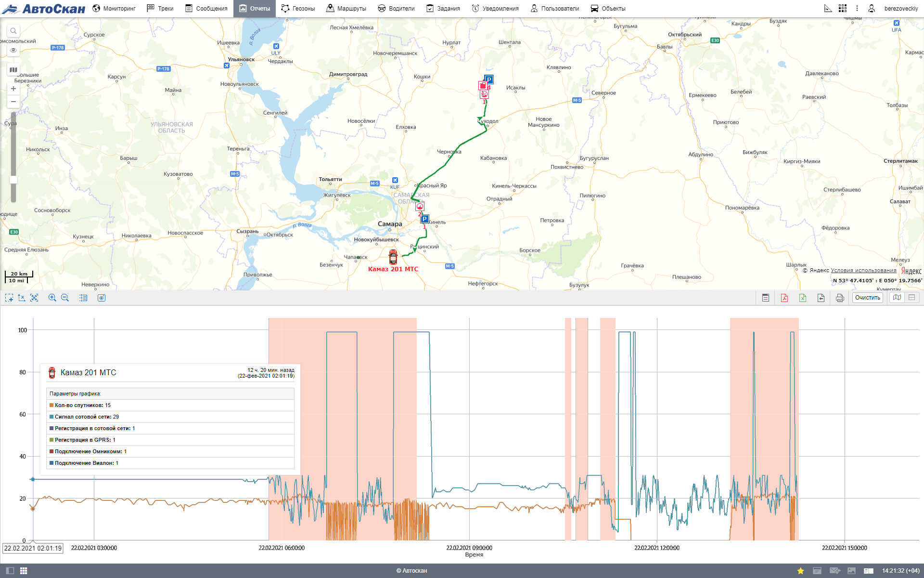Open chart legend list icon
Screen dimensions: 924x578
click(x=83, y=298)
